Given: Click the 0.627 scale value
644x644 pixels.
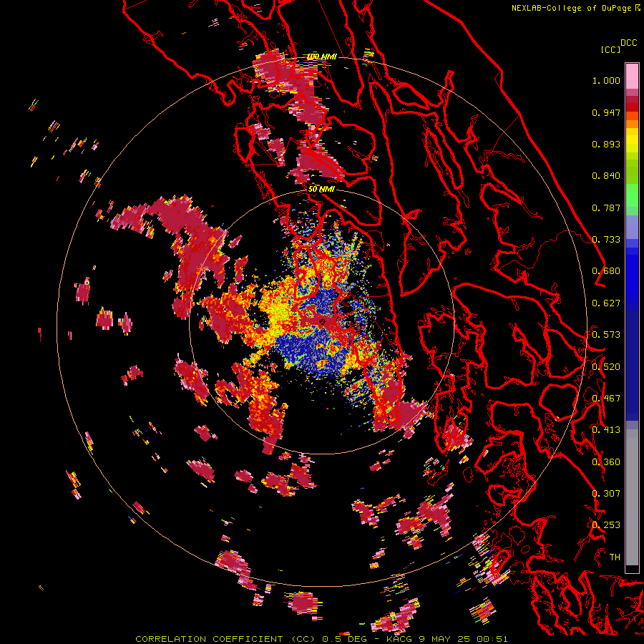Looking at the screenshot, I should 606,303.
